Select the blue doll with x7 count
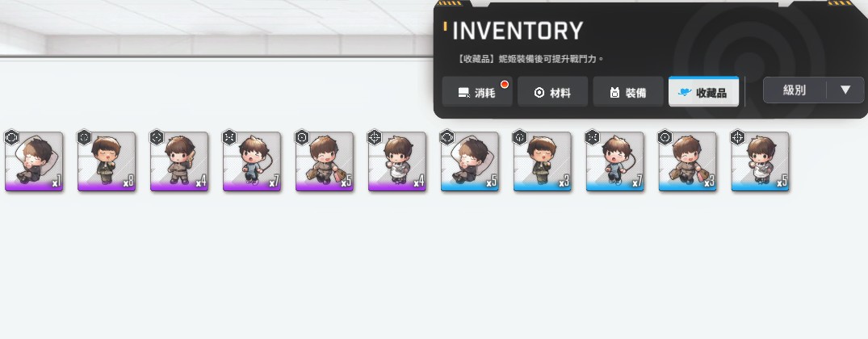Image resolution: width=868 pixels, height=339 pixels. pyautogui.click(x=614, y=161)
